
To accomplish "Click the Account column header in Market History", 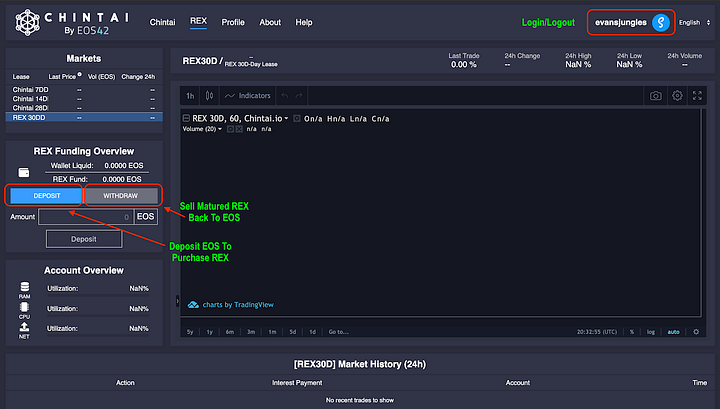I will click(518, 382).
